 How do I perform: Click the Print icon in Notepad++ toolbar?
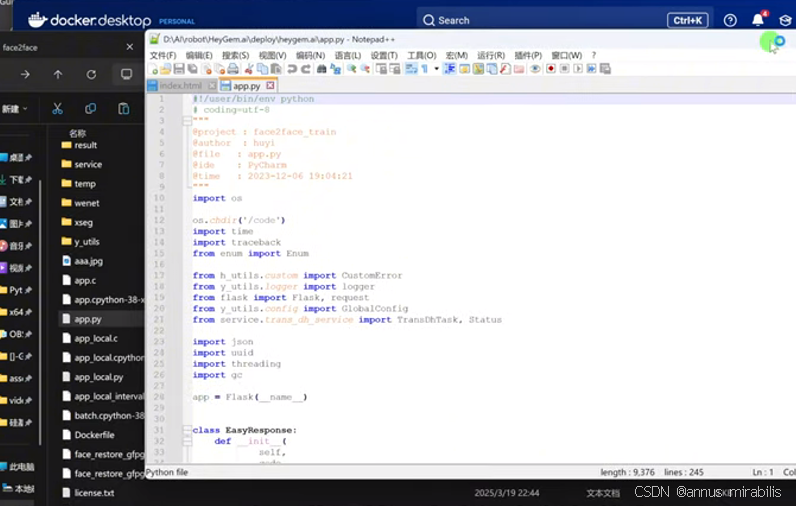point(233,69)
